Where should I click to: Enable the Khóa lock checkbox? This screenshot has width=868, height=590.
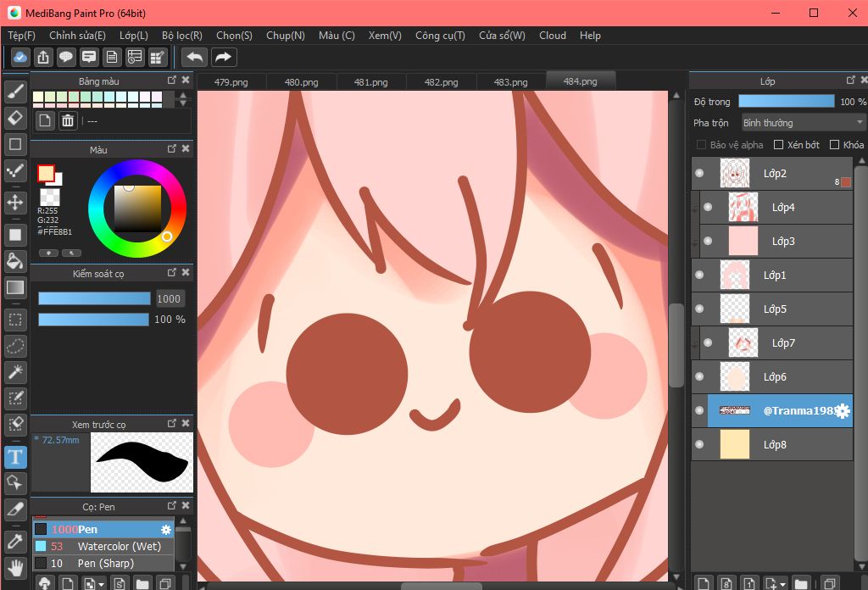click(835, 144)
